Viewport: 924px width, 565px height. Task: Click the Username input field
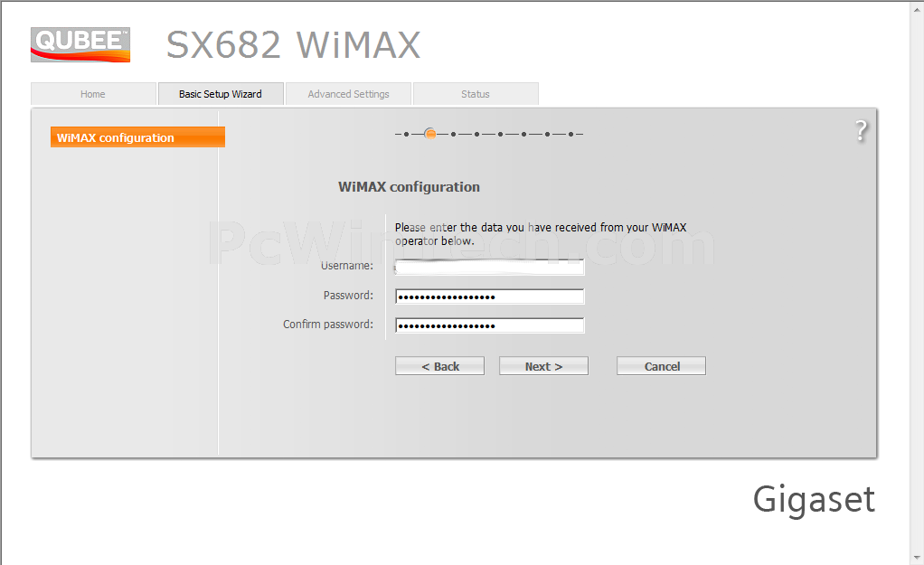point(490,268)
